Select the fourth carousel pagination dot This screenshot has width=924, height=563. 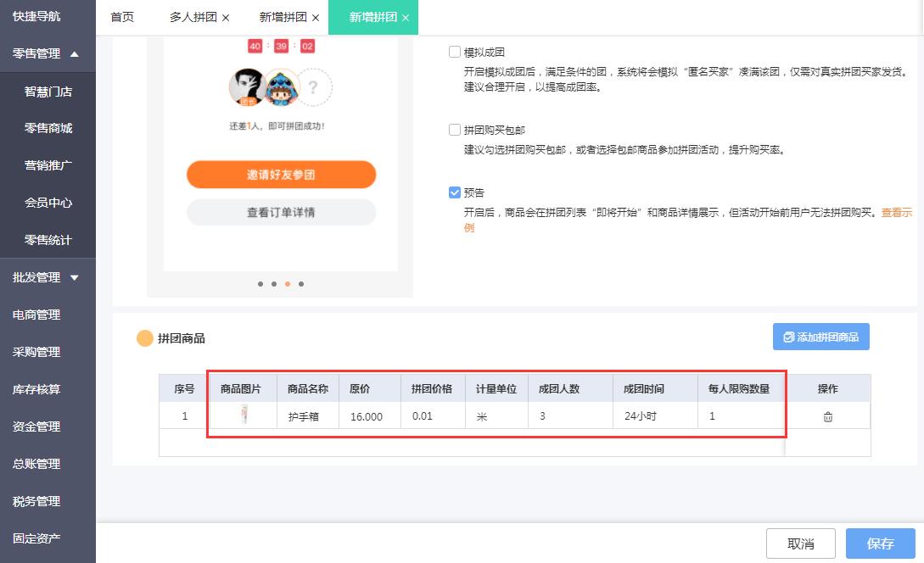tap(301, 284)
